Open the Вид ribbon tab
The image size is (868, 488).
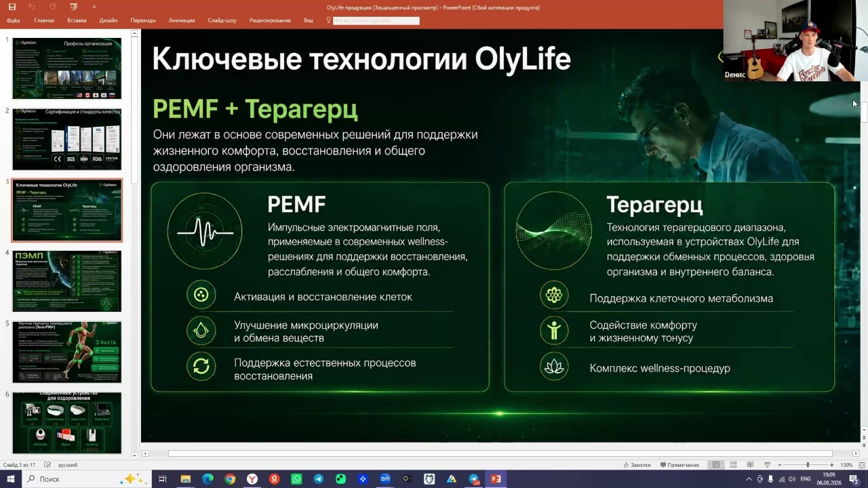pyautogui.click(x=309, y=20)
